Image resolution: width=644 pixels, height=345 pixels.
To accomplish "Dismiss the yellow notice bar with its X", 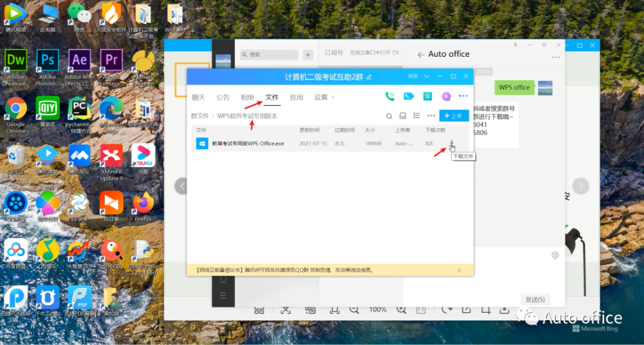I will point(459,270).
